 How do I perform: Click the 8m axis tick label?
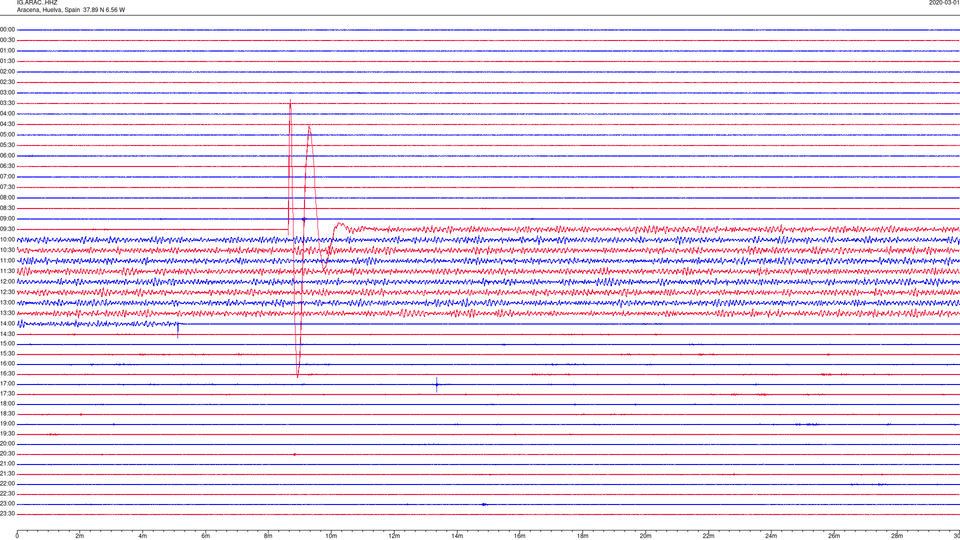coord(268,536)
